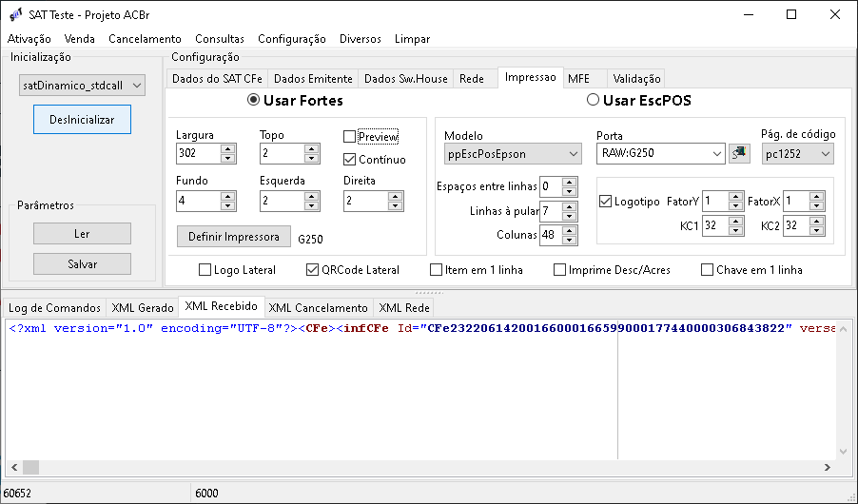Screen dimensions: 858x504
Task: Decrease the Direita spinner value
Action: [x=395, y=205]
